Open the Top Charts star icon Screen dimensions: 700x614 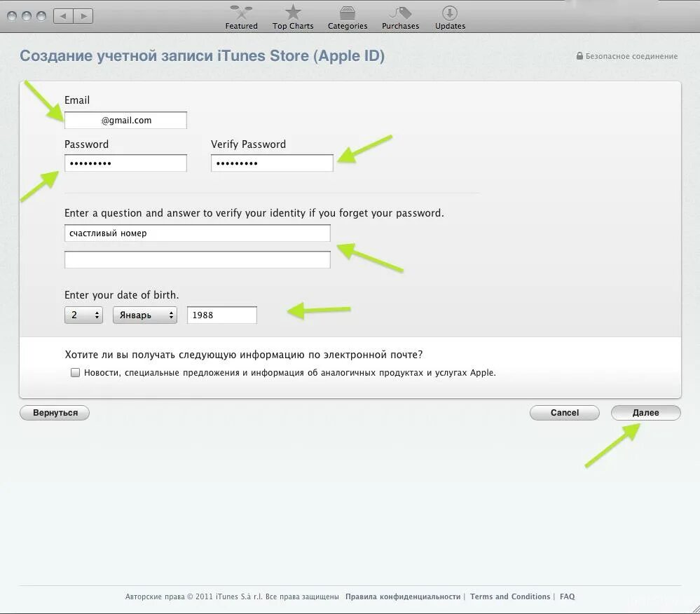tap(293, 13)
